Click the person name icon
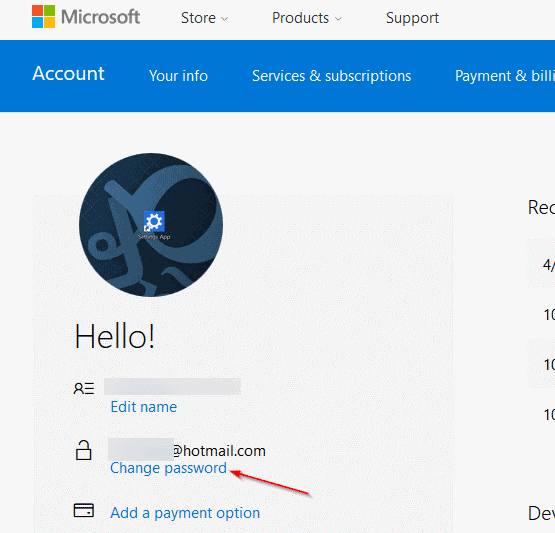This screenshot has width=555, height=533. click(84, 388)
